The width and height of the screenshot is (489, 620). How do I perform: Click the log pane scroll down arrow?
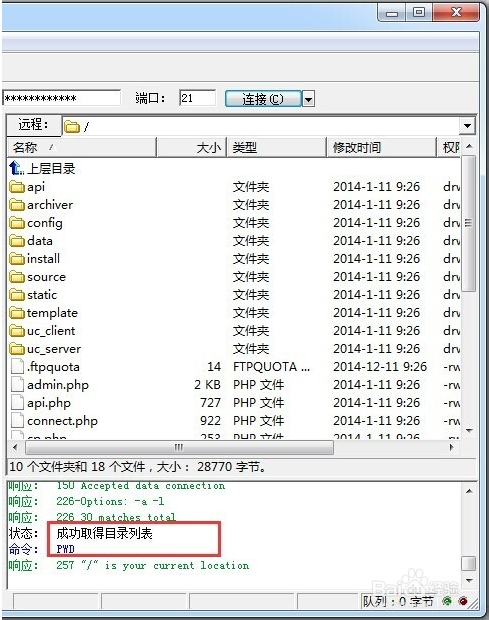pos(469,580)
